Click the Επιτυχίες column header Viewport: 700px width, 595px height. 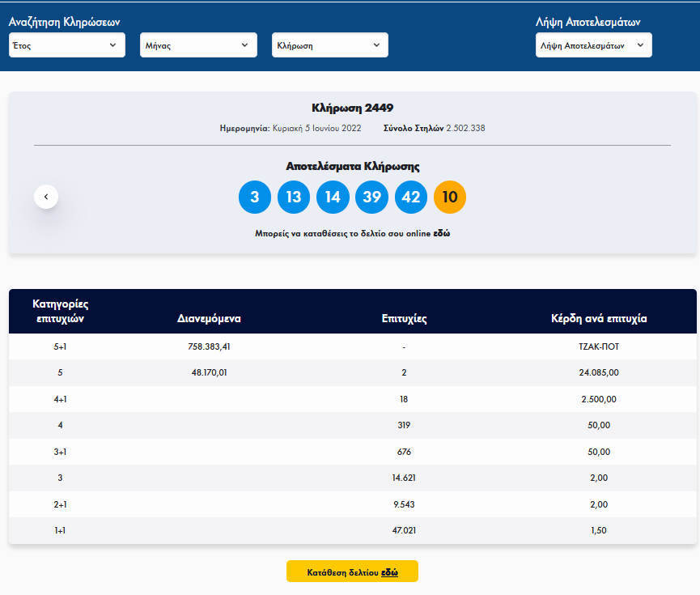pos(404,319)
